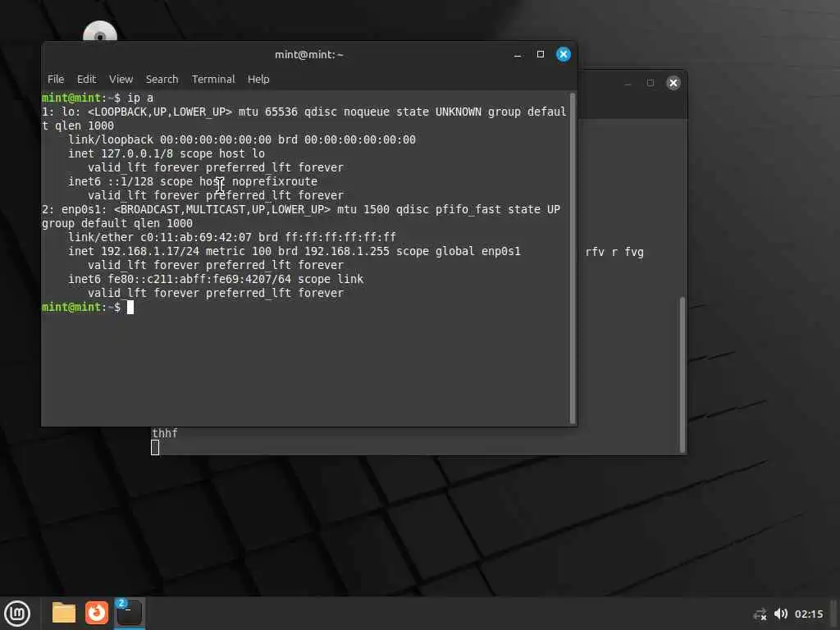Click the background terminal's scrollbar
Image resolution: width=840 pixels, height=630 pixels.
[682, 374]
